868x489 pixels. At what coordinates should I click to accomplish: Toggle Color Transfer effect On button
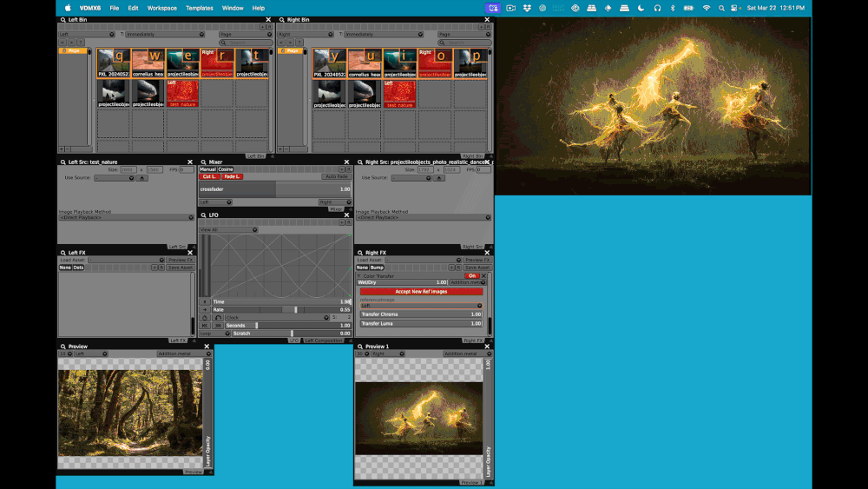point(471,276)
